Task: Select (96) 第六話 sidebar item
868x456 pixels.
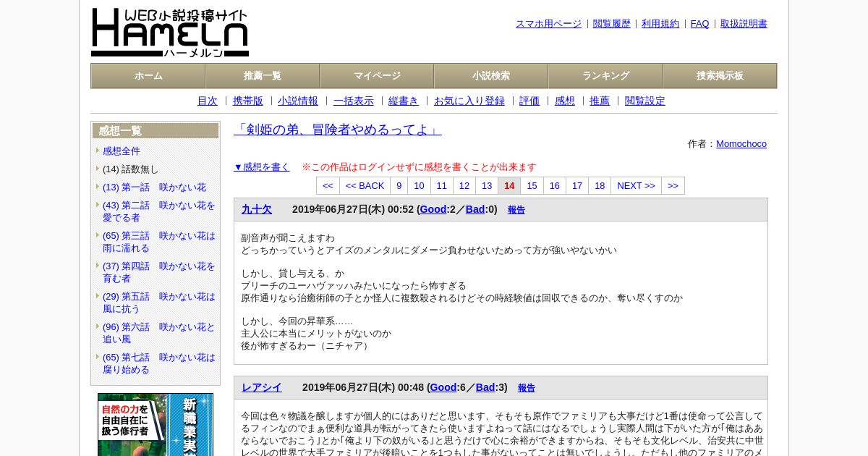Action: (159, 333)
